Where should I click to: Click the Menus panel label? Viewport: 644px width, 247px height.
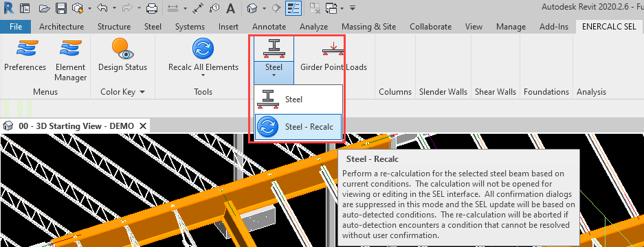[45, 92]
